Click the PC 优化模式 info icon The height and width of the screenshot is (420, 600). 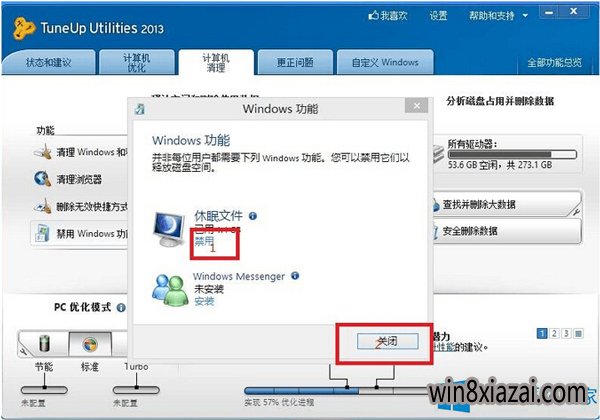pyautogui.click(x=121, y=308)
